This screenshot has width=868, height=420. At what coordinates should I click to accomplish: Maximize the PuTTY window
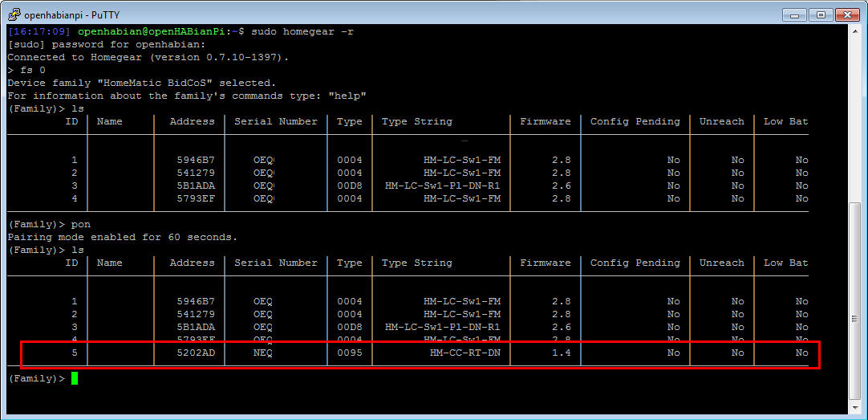coord(821,14)
